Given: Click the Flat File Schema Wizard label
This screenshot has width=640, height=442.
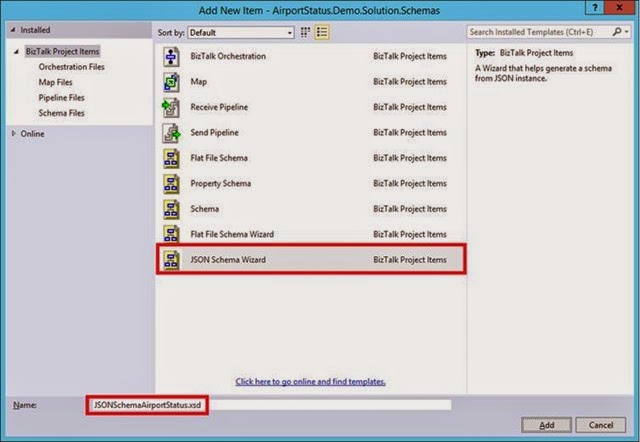Looking at the screenshot, I should 232,234.
